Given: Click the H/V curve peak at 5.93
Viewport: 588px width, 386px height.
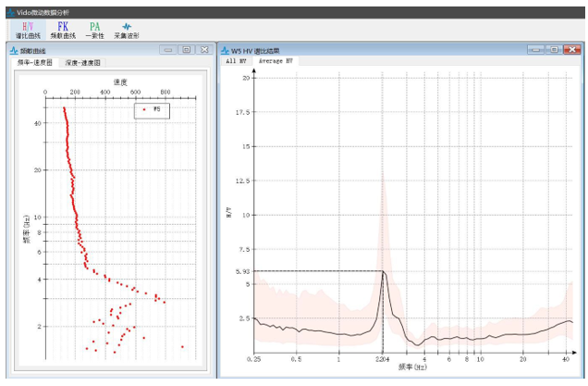Looking at the screenshot, I should tap(383, 271).
